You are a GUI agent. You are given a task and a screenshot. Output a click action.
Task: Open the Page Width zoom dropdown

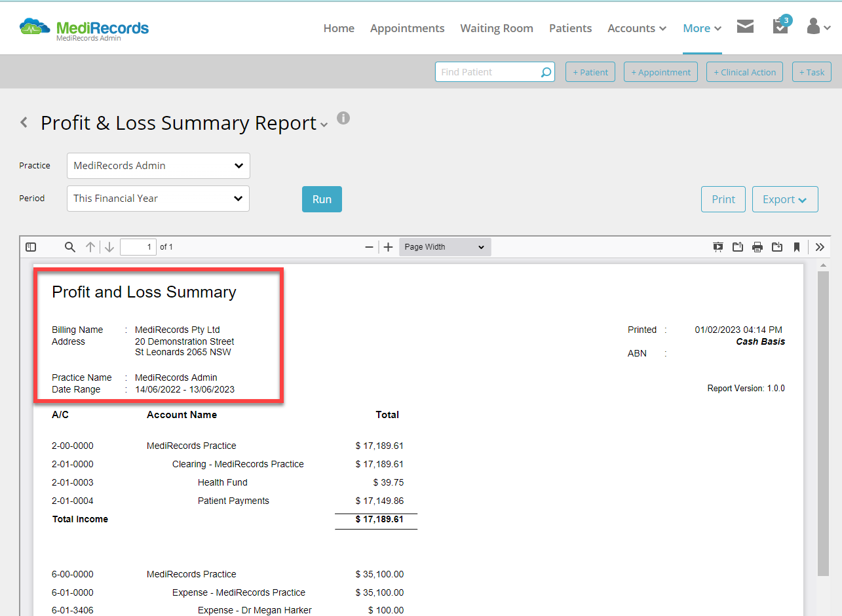tap(444, 247)
